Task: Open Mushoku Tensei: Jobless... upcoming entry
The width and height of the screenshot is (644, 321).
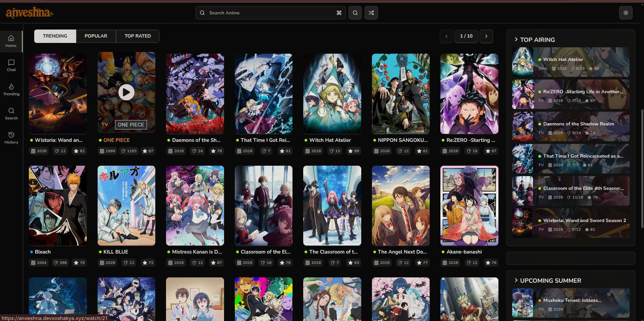Action: [571, 303]
